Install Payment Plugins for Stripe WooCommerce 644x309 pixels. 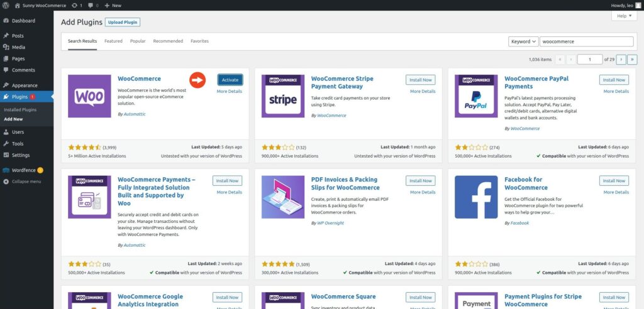coord(614,297)
